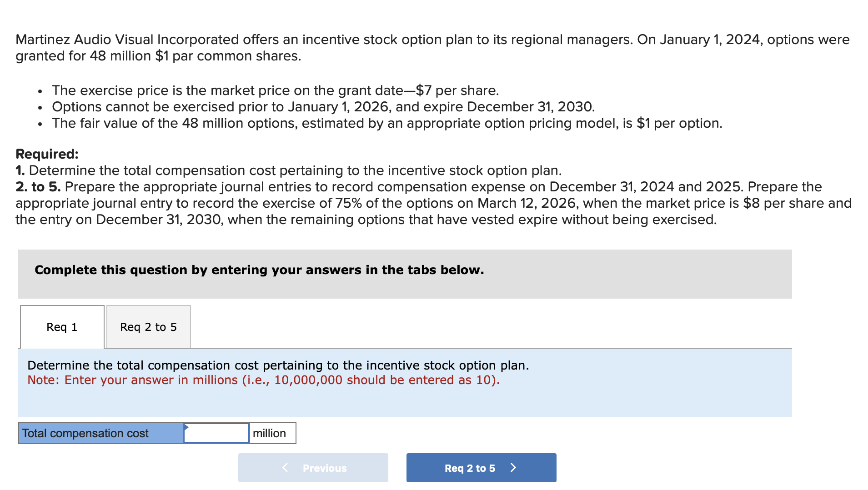Click the Total compensation cost input box
This screenshot has width=868, height=490.
216,433
